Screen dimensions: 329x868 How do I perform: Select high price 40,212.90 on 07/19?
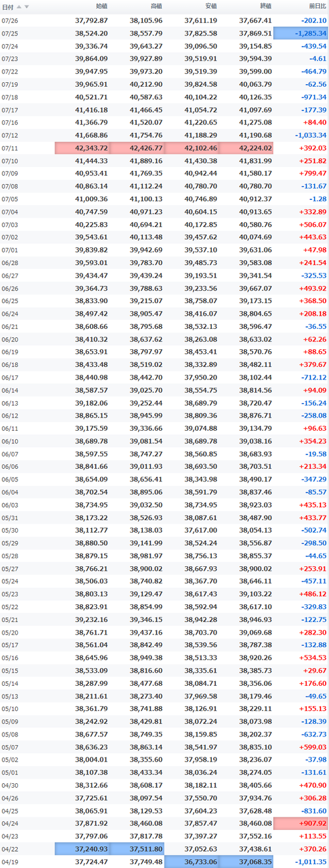point(146,85)
